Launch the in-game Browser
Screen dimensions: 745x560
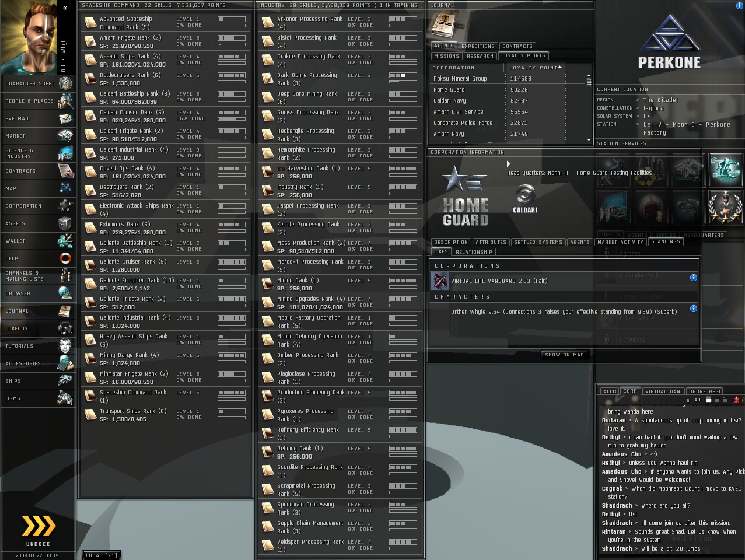pos(38,293)
